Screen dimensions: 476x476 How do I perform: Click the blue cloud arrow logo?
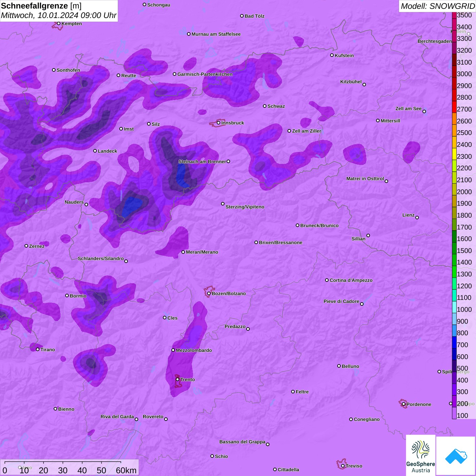[x=456, y=456]
